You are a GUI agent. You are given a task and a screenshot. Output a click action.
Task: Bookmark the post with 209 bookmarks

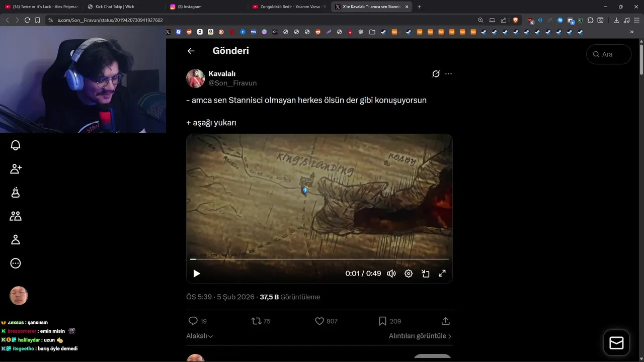click(389, 321)
